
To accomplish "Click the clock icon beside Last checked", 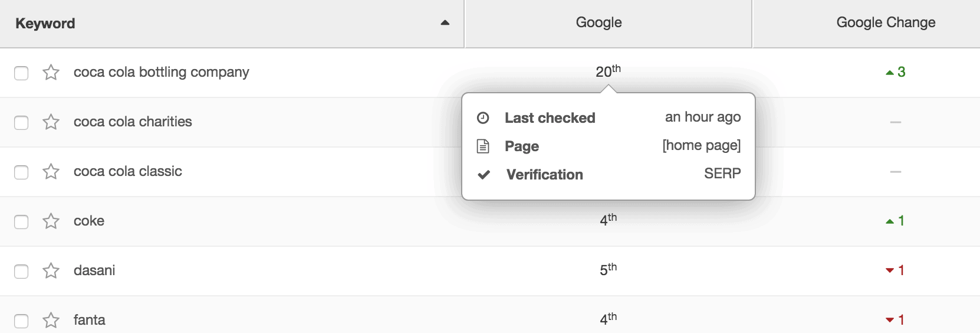I will click(x=483, y=118).
